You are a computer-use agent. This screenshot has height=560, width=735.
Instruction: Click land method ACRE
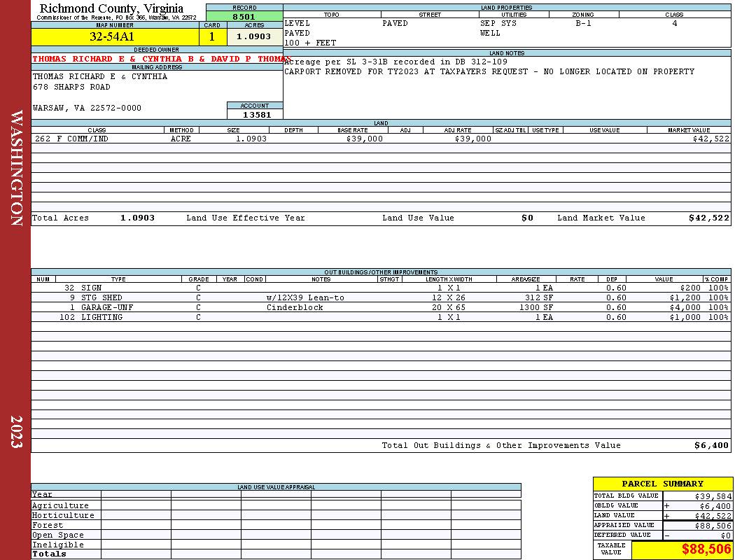point(181,139)
